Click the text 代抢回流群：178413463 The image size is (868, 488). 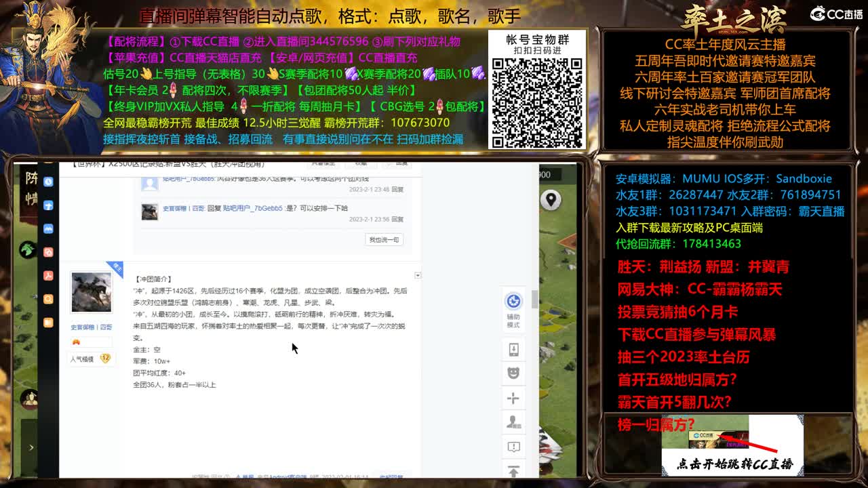point(678,243)
